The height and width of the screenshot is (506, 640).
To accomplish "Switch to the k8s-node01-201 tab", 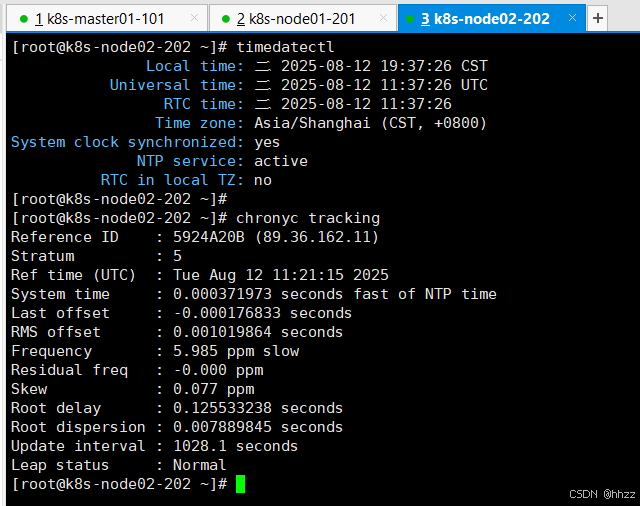I will coord(303,18).
